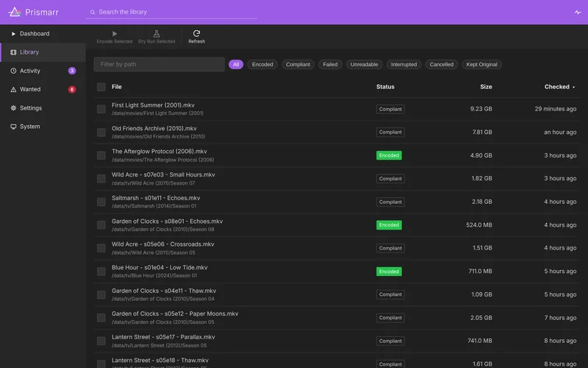Check The Afterglow Protocol (2006) row
This screenshot has width=588, height=368.
click(x=101, y=155)
